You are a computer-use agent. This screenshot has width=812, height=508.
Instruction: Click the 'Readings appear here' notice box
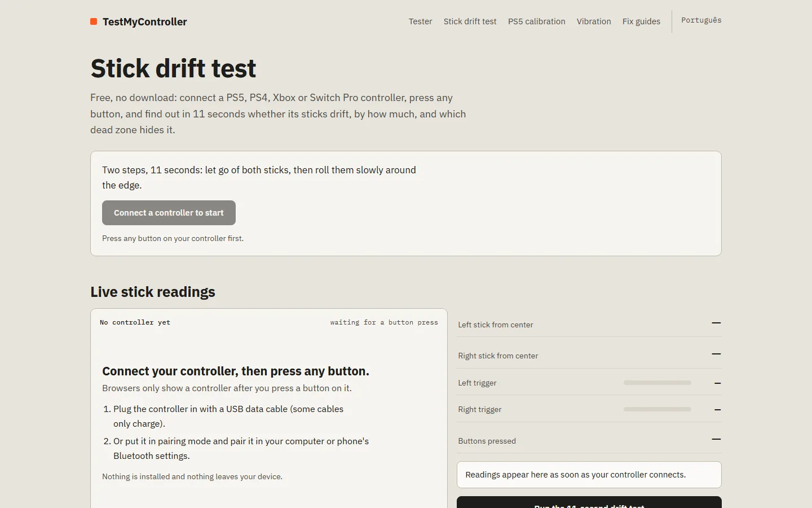point(589,475)
